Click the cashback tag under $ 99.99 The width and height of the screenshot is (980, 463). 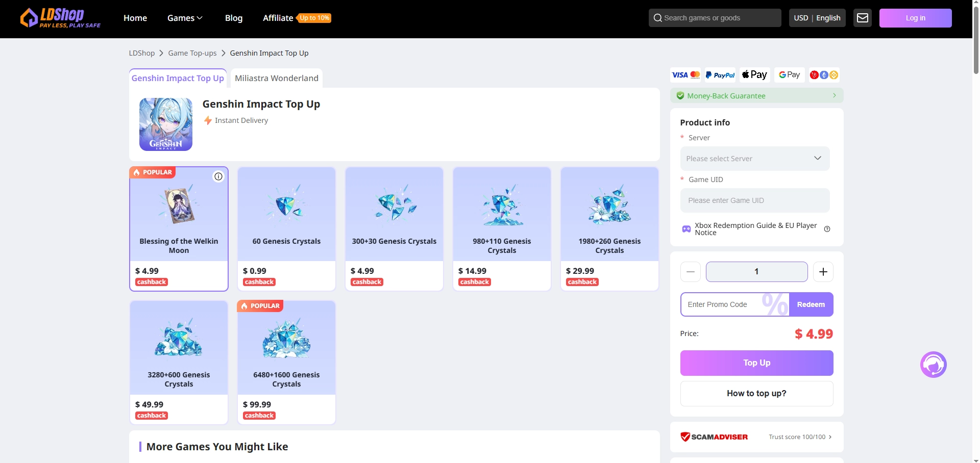coord(259,416)
